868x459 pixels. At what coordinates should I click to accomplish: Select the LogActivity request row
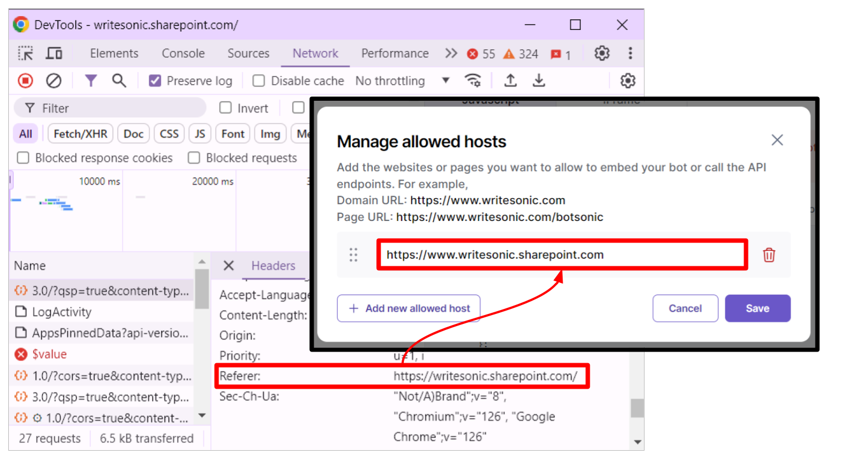pos(102,312)
